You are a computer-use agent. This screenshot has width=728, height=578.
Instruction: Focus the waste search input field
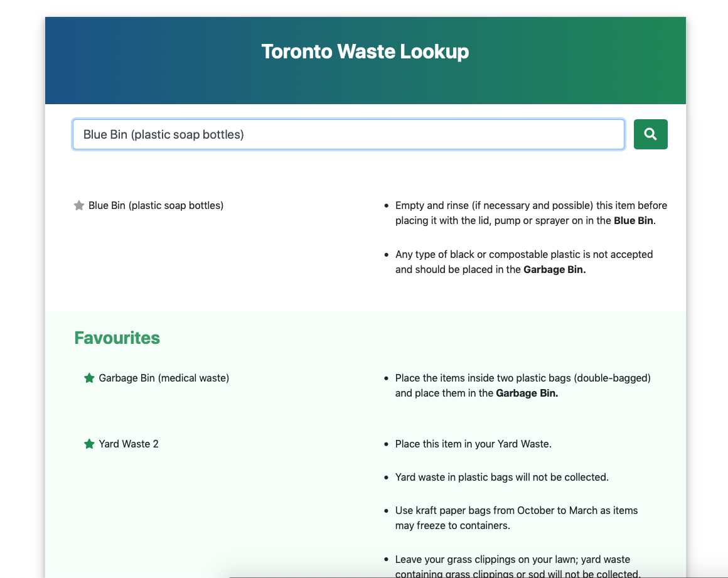348,134
